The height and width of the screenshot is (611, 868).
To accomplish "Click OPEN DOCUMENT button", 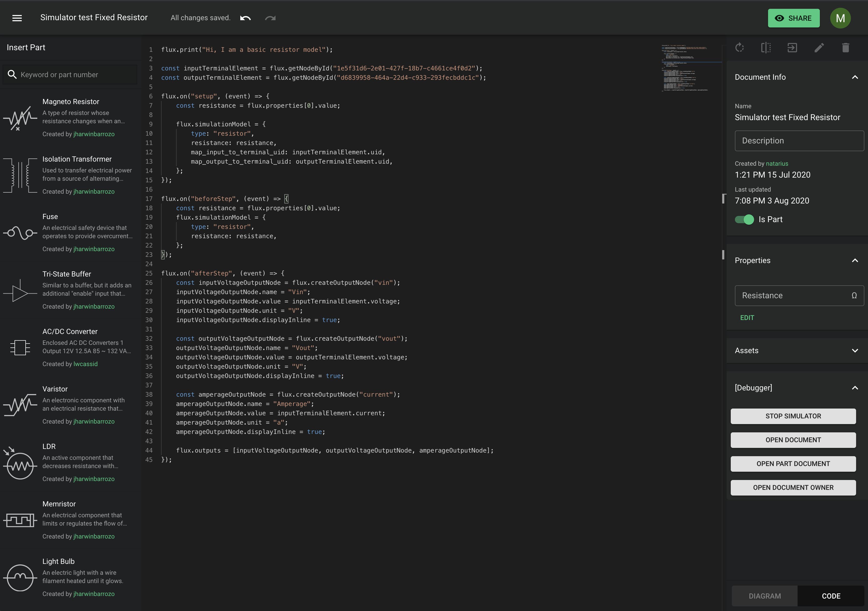I will click(793, 440).
